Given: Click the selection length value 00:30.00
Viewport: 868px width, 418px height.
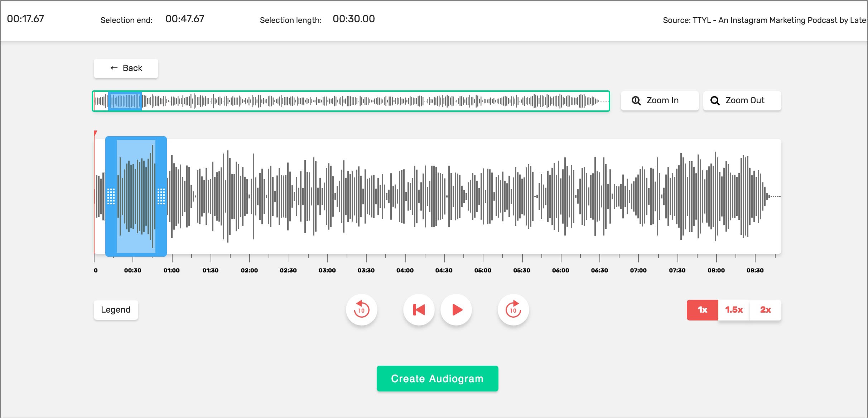Looking at the screenshot, I should coord(353,19).
